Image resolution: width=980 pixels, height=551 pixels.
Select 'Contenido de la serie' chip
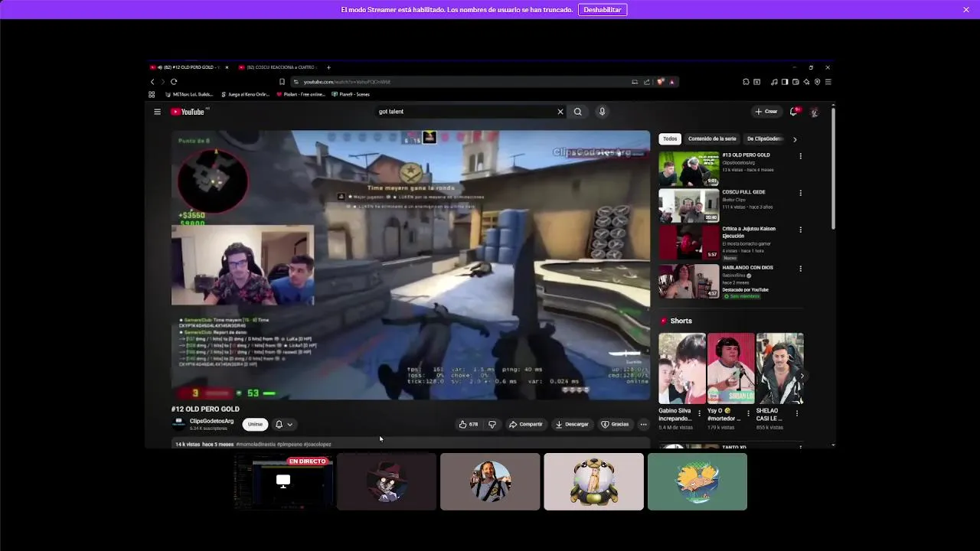pos(712,139)
